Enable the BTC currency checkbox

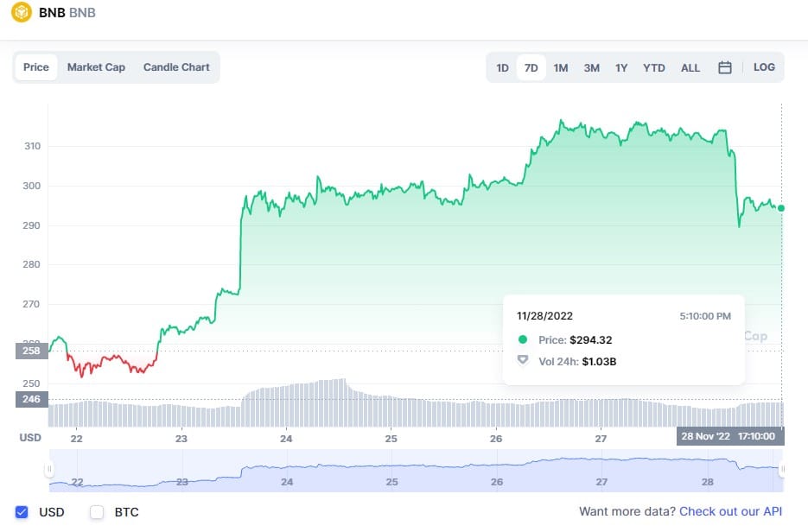[97, 512]
